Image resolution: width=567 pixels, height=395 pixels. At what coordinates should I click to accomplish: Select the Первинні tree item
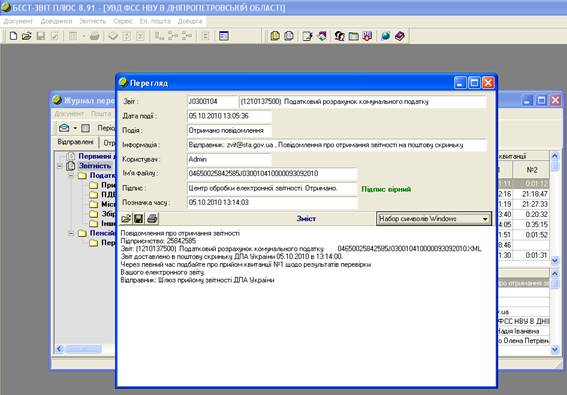tap(97, 156)
